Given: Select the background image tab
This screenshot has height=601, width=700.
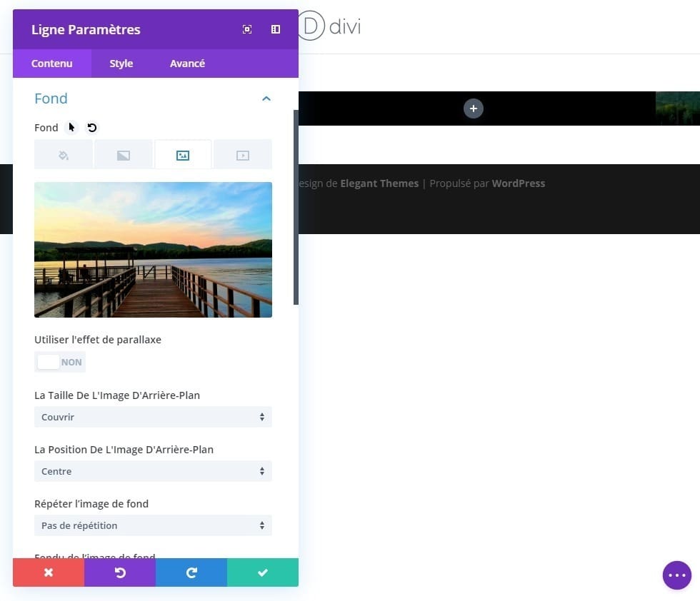Looking at the screenshot, I should coord(183,155).
